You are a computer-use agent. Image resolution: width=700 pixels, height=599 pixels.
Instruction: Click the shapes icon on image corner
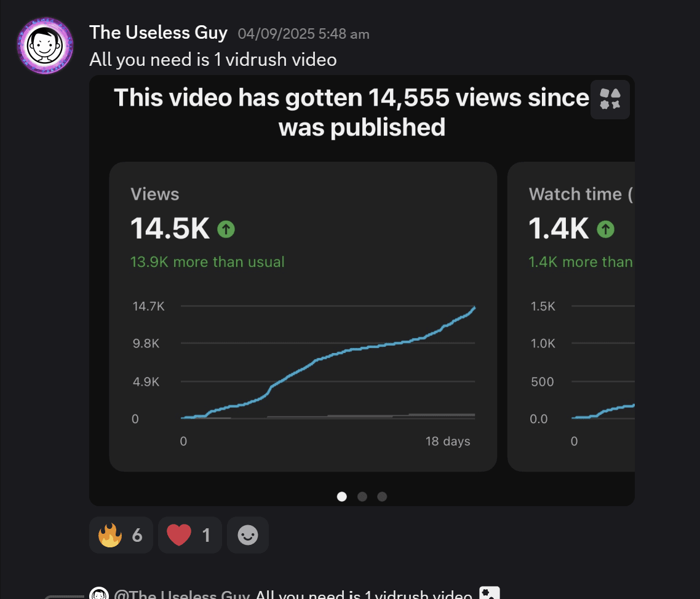point(610,99)
